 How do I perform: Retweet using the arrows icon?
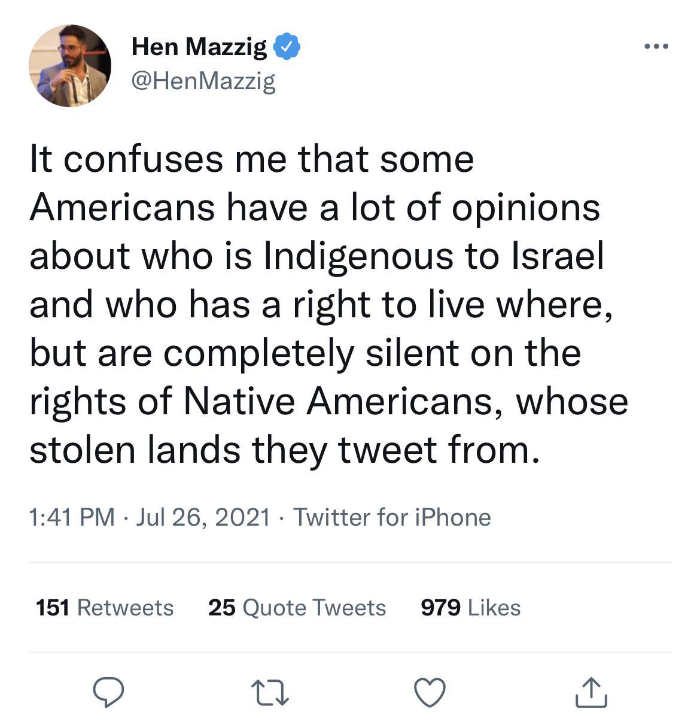269,693
